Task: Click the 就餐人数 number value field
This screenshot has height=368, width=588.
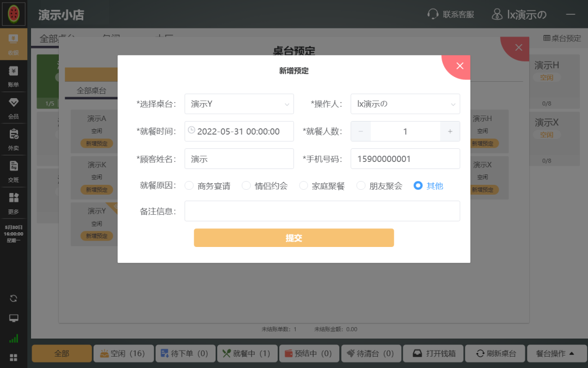Action: 406,131
